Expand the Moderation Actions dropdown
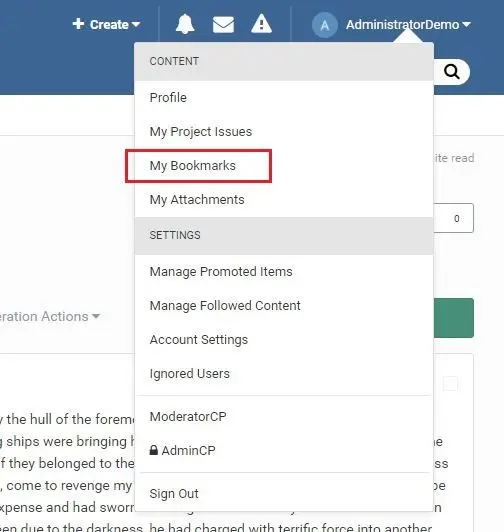Screen dimensions: 504x532 [x=50, y=317]
